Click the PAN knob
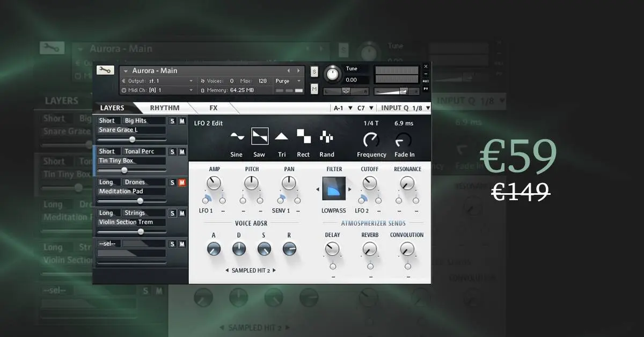Viewport: 644px width, 337px height. tap(289, 184)
